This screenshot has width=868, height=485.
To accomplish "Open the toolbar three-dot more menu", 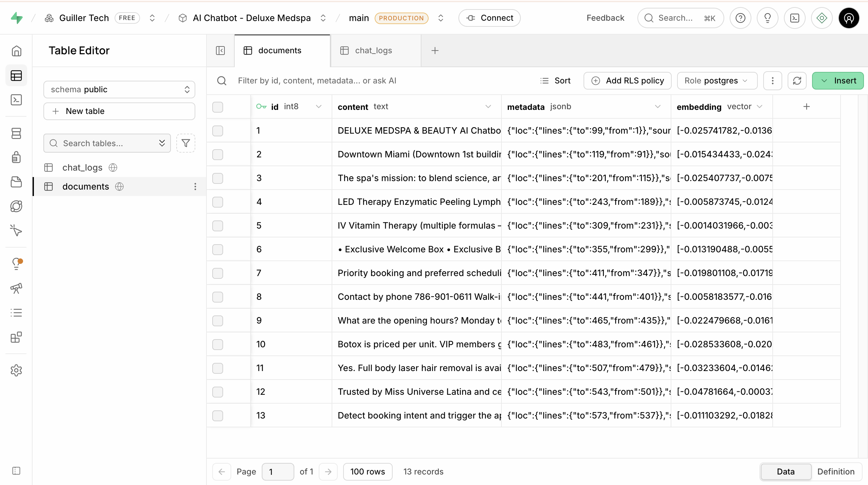I will point(773,81).
